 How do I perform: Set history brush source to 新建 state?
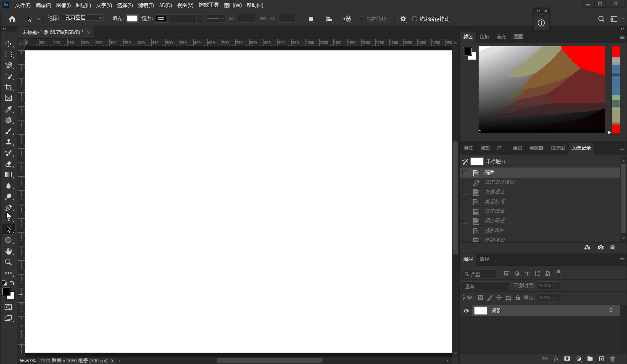click(465, 173)
